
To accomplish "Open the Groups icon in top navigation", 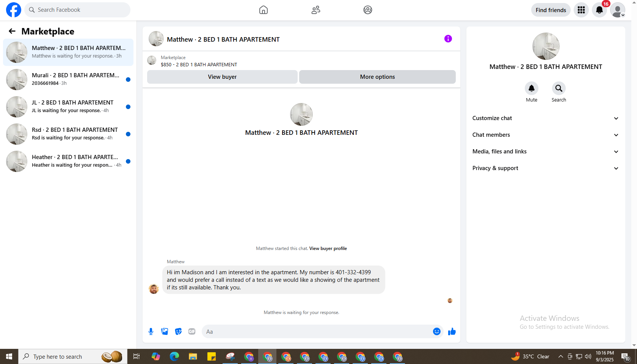I will tap(368, 10).
